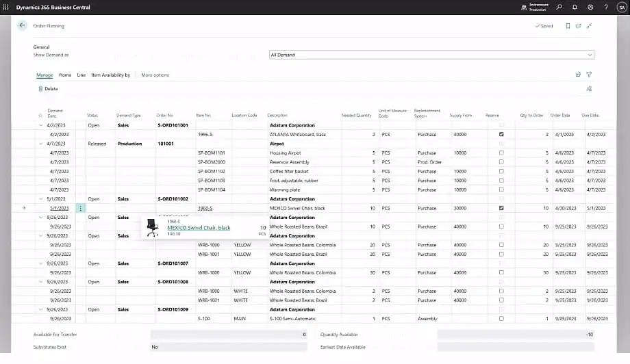
Task: Open MEXICO Swivel Chair, black link in popup
Action: (x=199, y=228)
